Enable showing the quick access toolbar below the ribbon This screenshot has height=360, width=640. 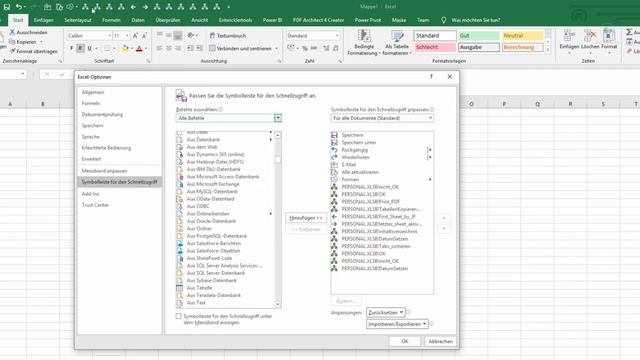178,316
